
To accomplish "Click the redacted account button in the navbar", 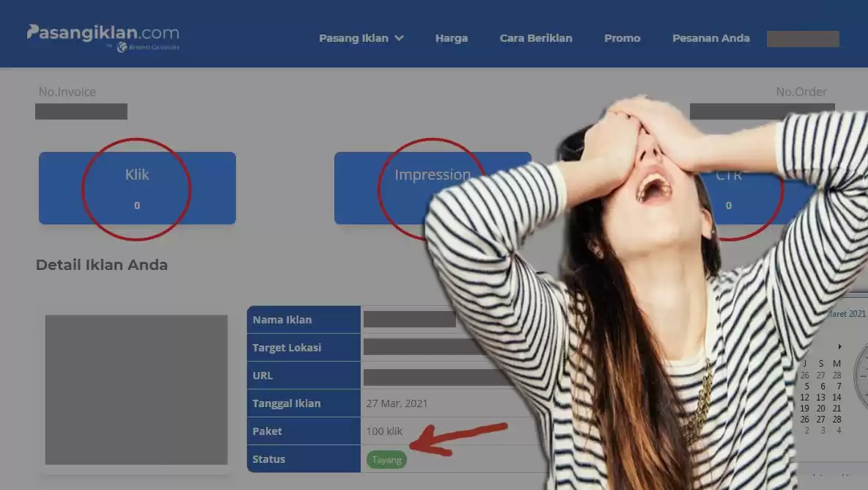I will [x=803, y=39].
